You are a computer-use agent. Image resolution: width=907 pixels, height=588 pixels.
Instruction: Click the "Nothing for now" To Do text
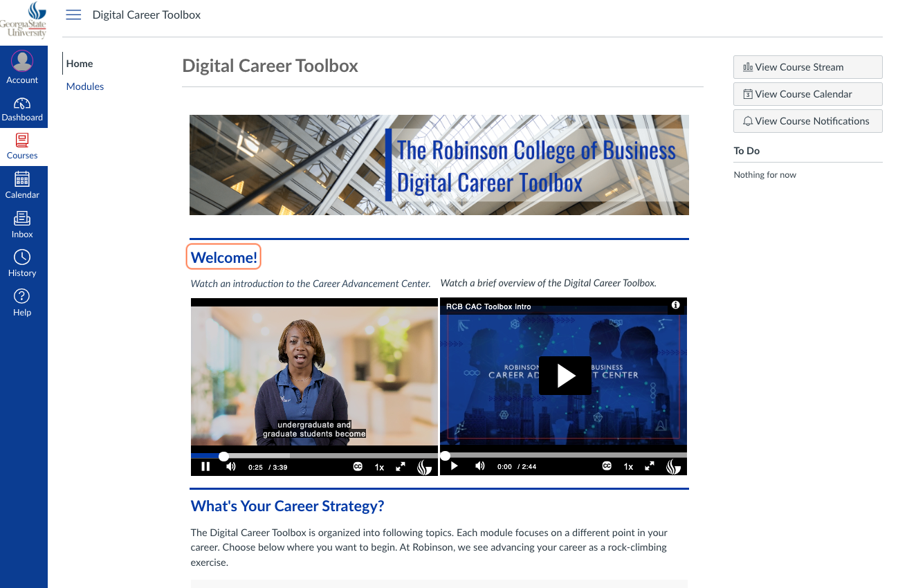point(765,175)
